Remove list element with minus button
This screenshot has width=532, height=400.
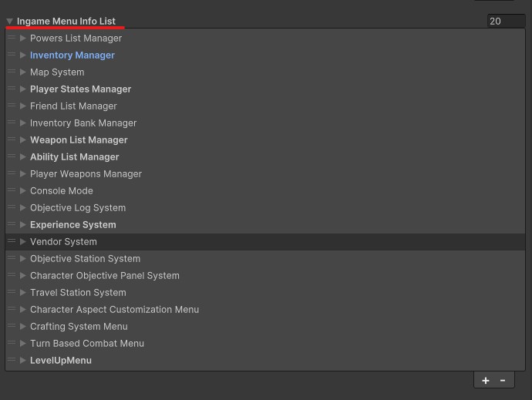click(x=503, y=381)
